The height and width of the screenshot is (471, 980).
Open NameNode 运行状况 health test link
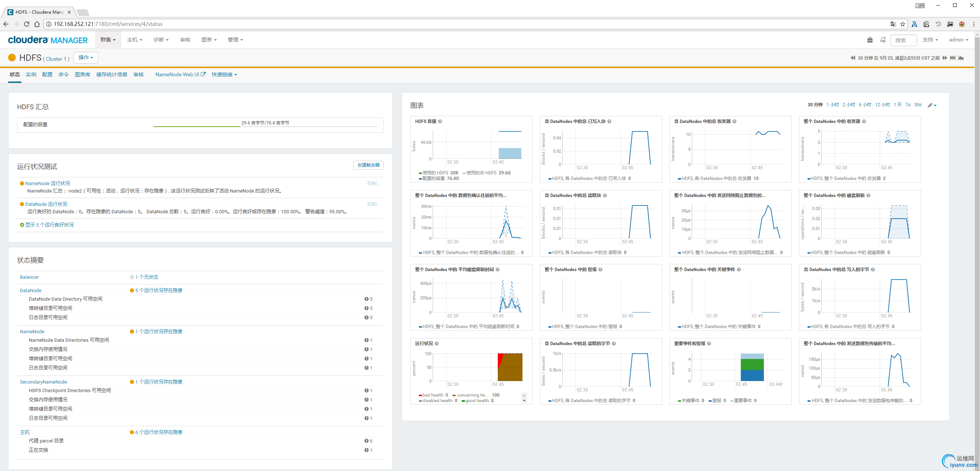[47, 184]
